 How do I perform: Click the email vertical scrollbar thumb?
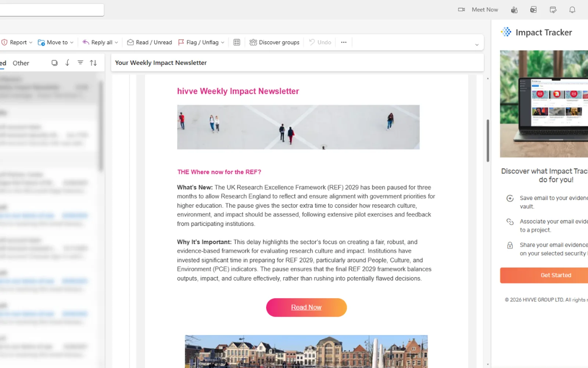tap(488, 141)
